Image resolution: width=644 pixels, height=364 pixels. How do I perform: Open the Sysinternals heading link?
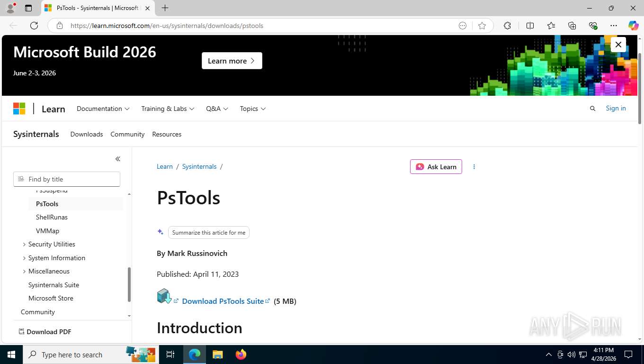pyautogui.click(x=36, y=134)
